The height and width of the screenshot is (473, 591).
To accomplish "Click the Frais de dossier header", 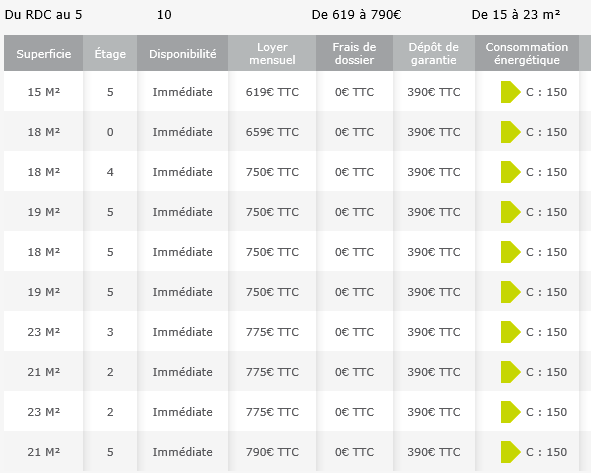I will click(x=354, y=53).
